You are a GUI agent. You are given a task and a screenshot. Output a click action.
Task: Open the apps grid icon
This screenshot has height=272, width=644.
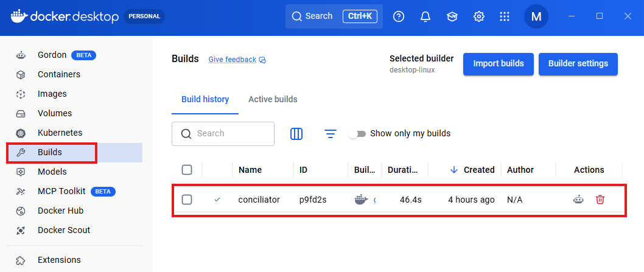click(505, 16)
